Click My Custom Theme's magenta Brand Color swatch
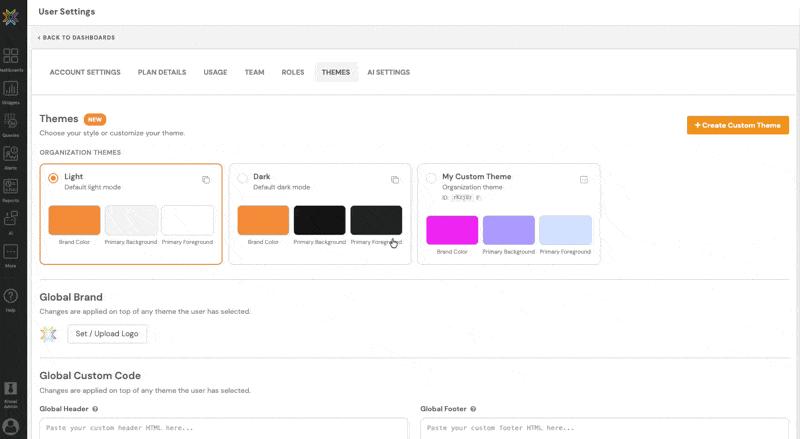This screenshot has height=439, width=800. click(x=452, y=230)
